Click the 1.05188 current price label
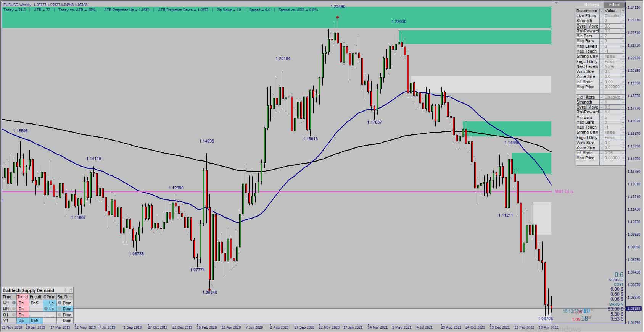Image resolution: width=644 pixels, height=332 pixels. [x=634, y=309]
